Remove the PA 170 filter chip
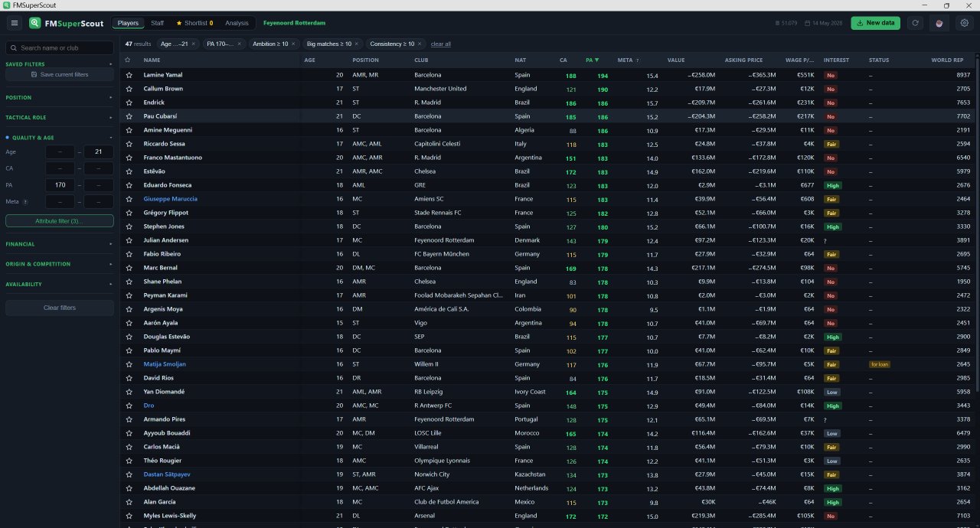 (240, 44)
